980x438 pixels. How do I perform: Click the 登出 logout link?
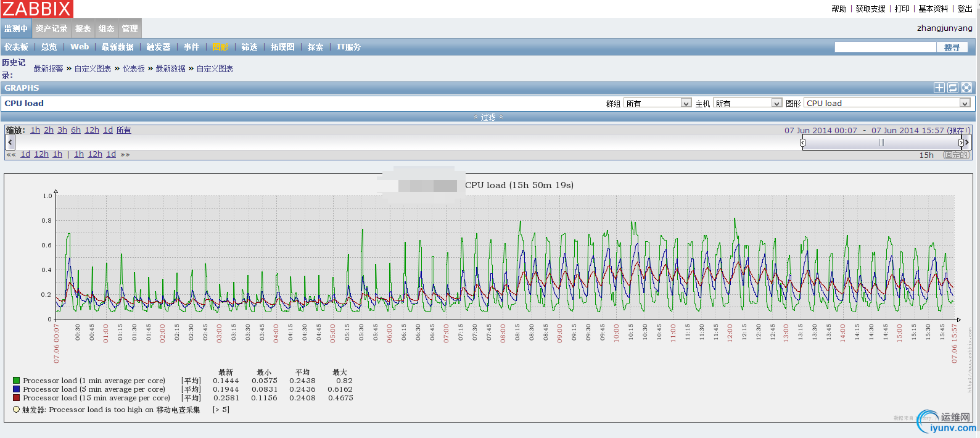click(965, 9)
